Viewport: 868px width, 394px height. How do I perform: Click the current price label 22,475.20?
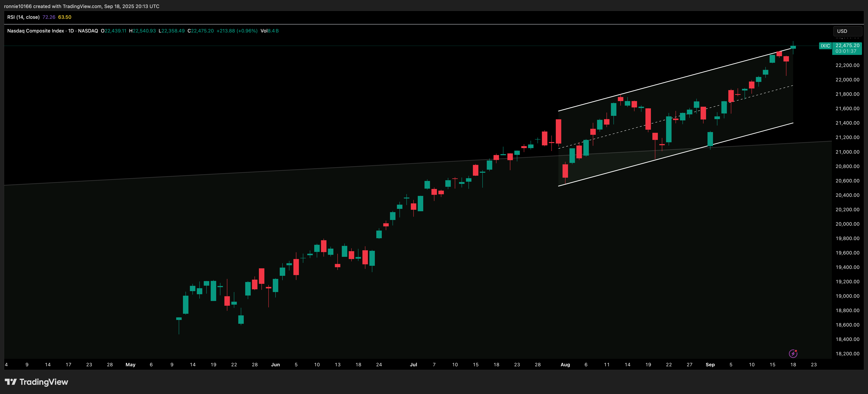(x=847, y=45)
